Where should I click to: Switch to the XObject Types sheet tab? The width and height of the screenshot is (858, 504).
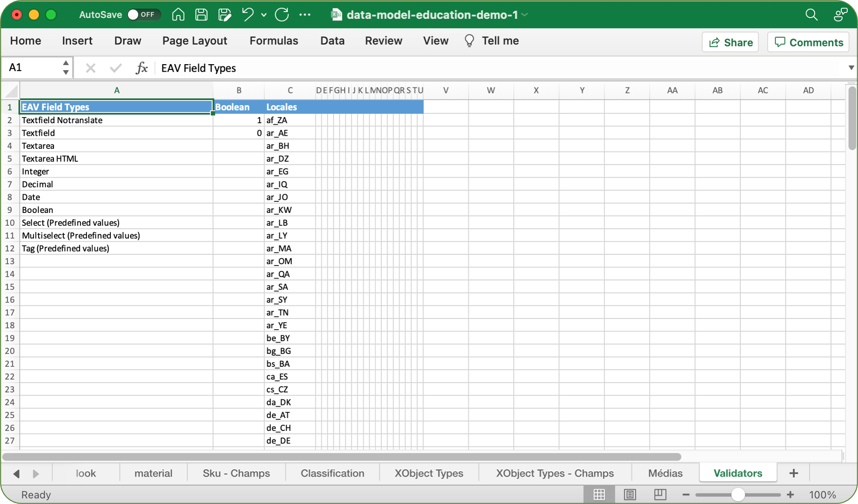pos(429,473)
